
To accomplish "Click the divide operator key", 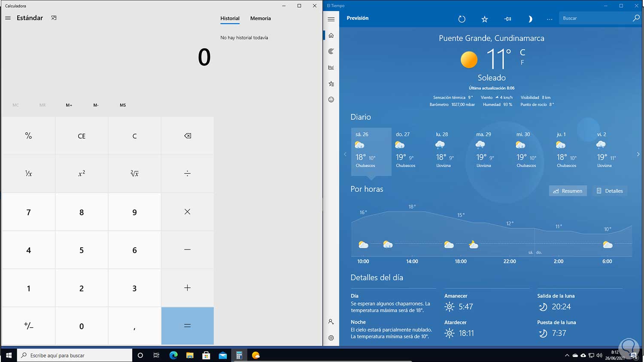I will pyautogui.click(x=188, y=173).
